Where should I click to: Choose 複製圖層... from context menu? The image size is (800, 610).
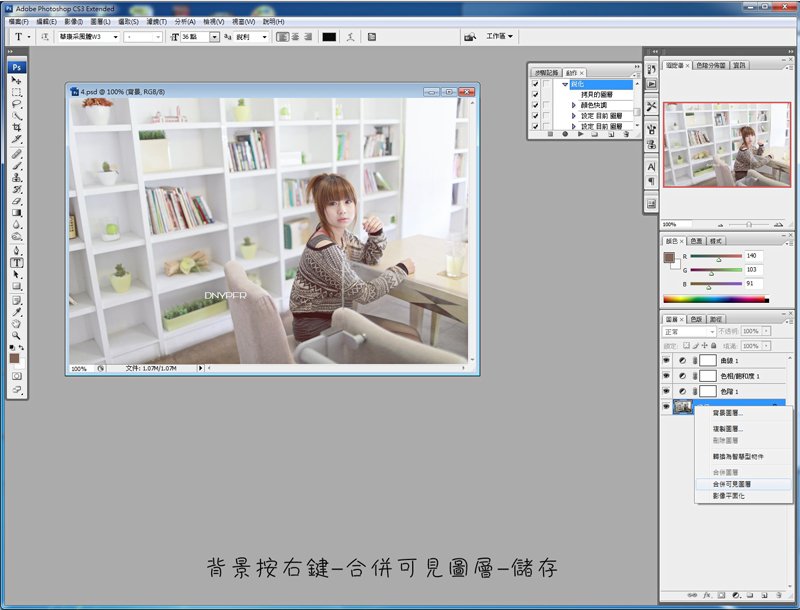743,429
